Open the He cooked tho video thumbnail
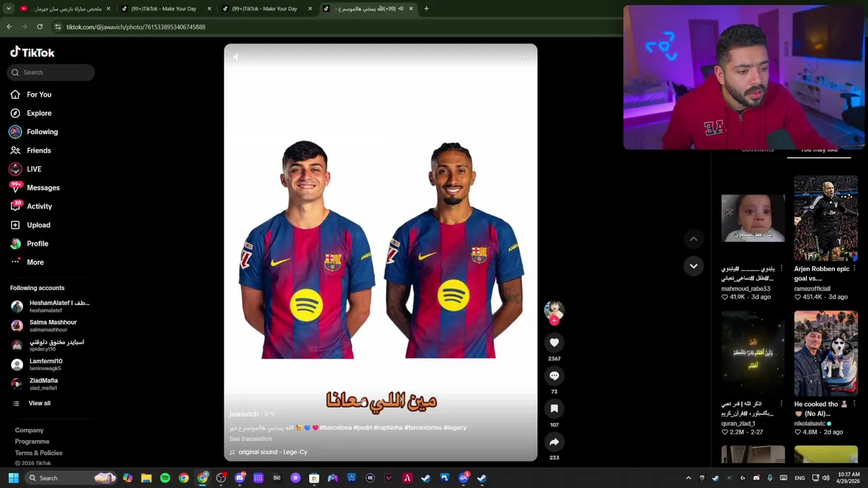The width and height of the screenshot is (868, 488). pyautogui.click(x=825, y=353)
